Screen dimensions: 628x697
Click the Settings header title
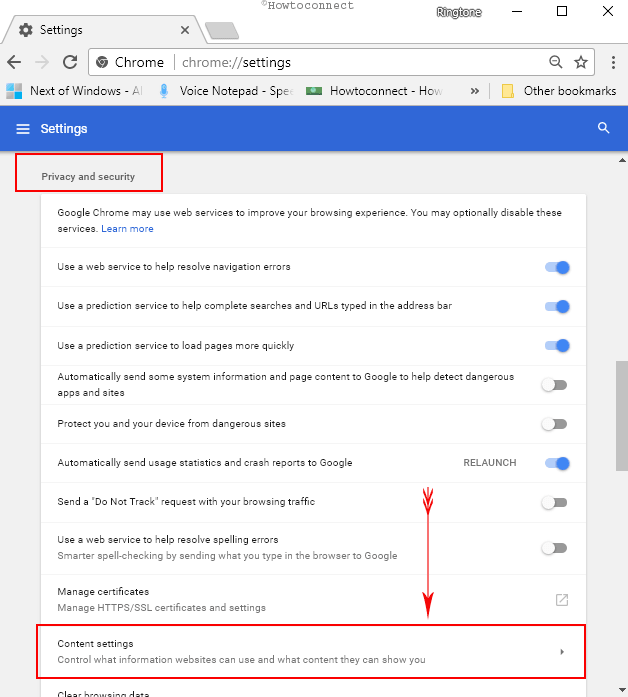coord(64,129)
